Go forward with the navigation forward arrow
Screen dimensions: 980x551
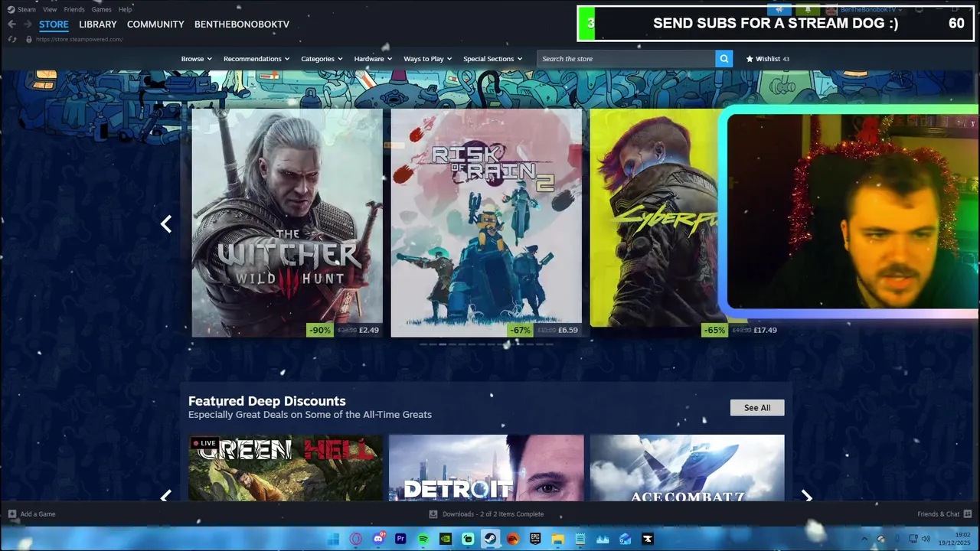point(28,24)
